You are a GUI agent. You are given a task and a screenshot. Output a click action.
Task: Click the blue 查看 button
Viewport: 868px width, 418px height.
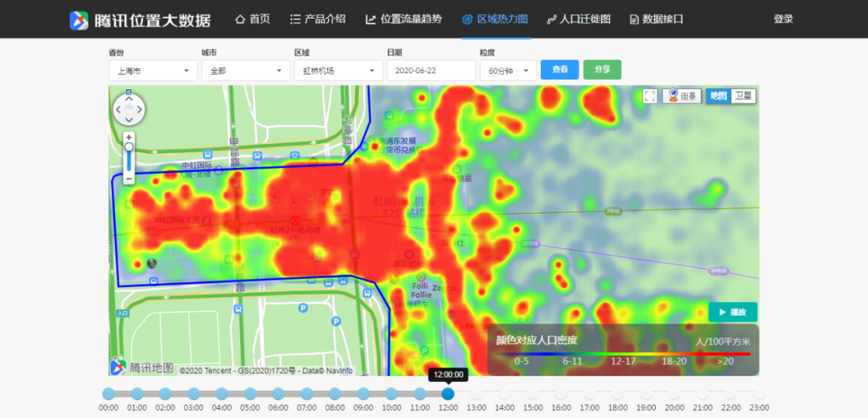click(x=559, y=70)
